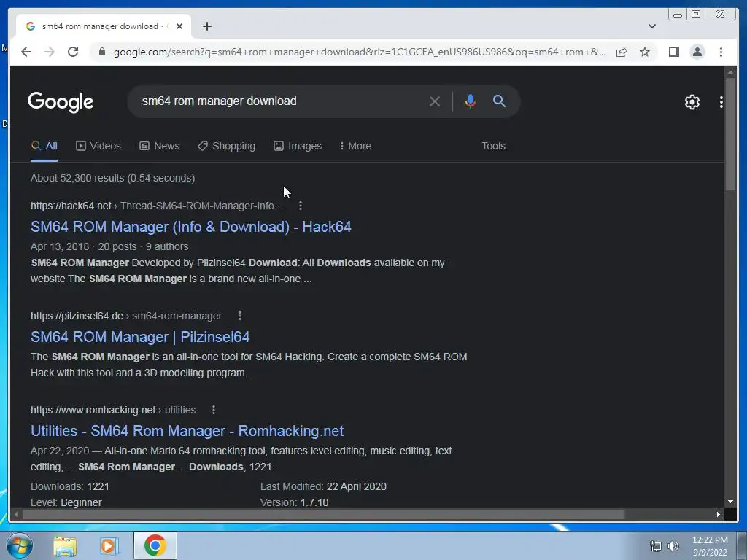Open Google quick settings gear
This screenshot has width=747, height=560.
coord(692,101)
